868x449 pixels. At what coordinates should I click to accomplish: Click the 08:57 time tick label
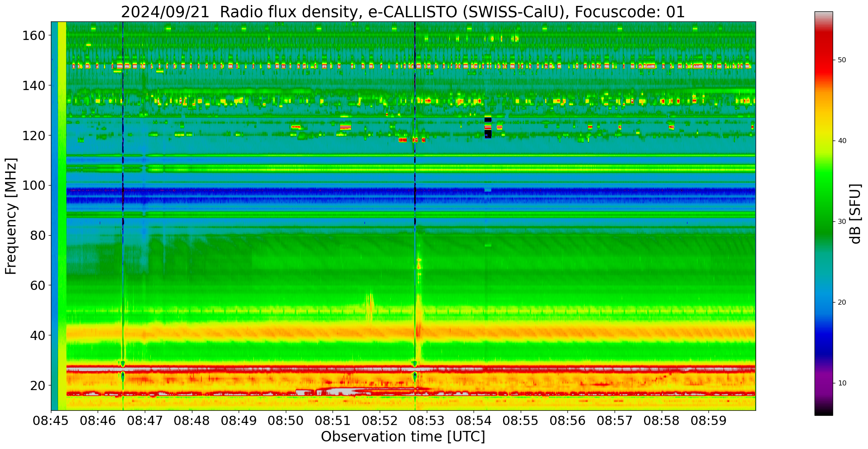615,421
